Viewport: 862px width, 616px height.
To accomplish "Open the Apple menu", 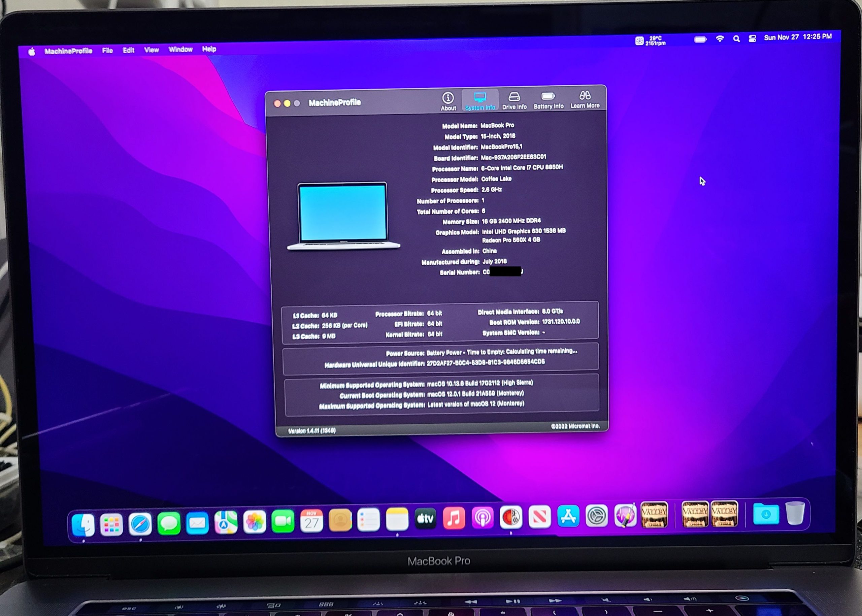I will (x=32, y=51).
